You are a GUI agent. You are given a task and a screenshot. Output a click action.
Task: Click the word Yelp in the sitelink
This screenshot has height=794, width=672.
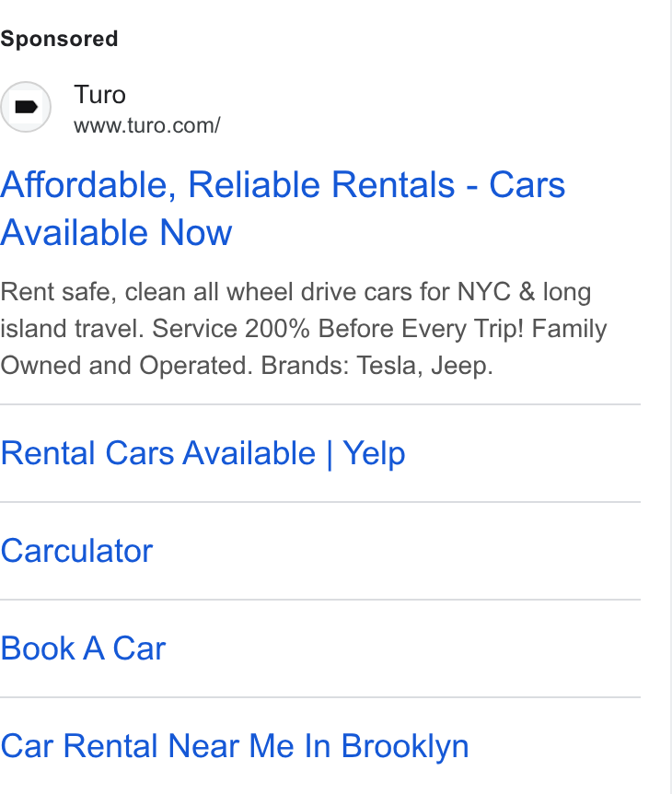[x=374, y=452]
